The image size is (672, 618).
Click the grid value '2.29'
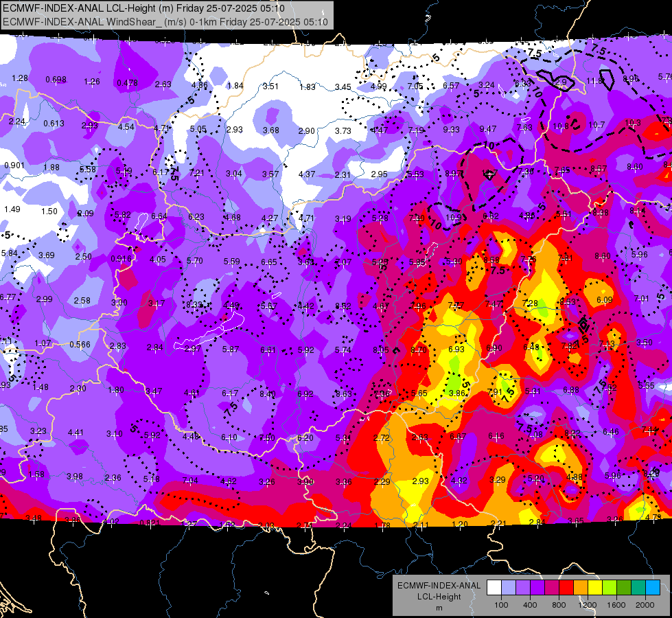[382, 481]
